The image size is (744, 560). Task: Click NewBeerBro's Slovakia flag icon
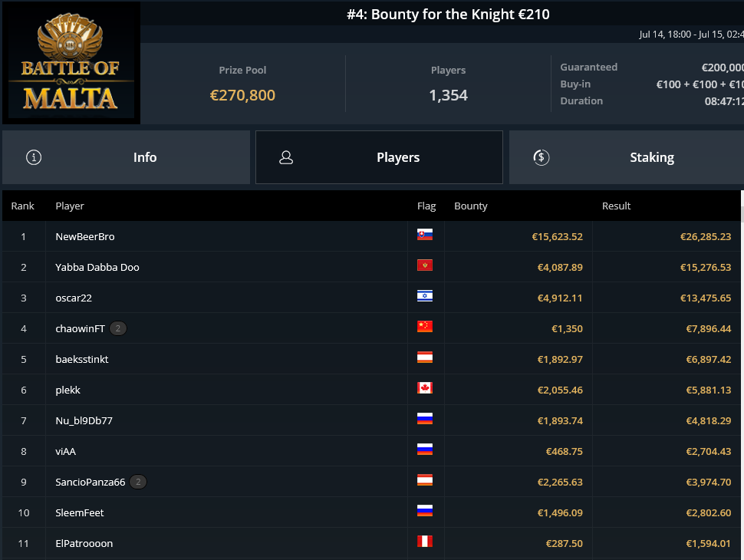[425, 235]
